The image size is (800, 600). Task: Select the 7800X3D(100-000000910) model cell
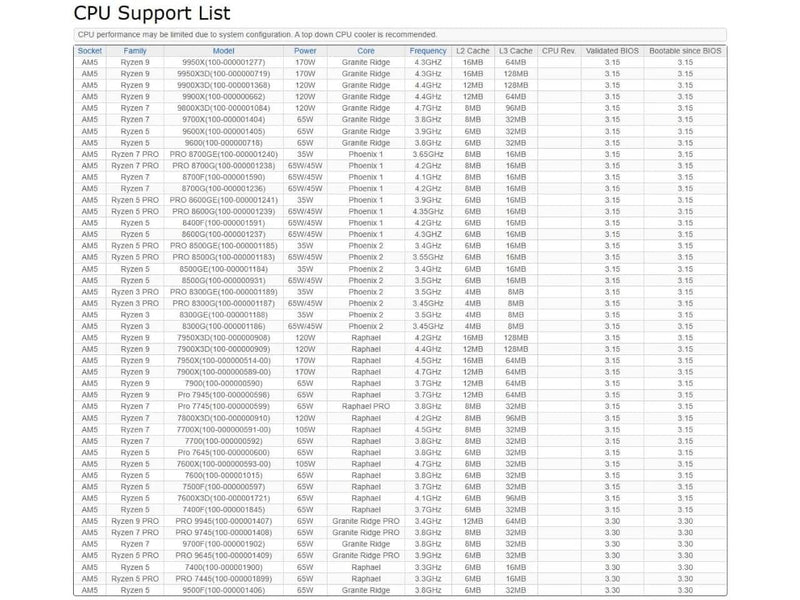(223, 418)
